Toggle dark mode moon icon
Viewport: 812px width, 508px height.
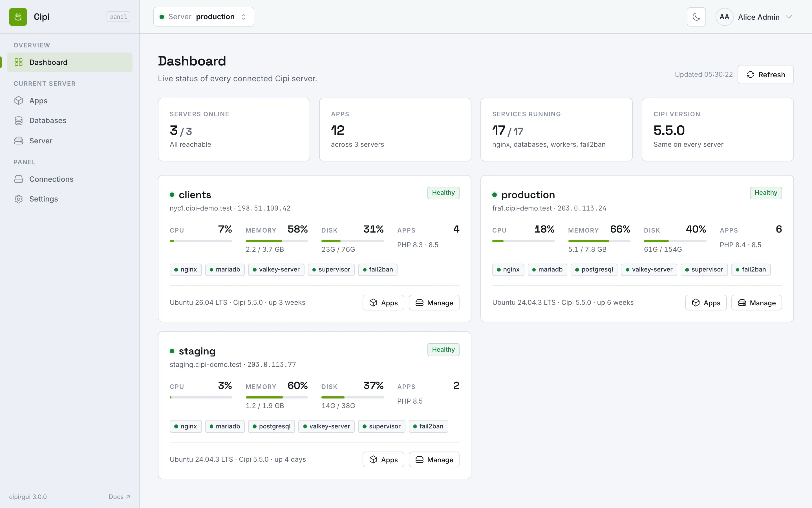pyautogui.click(x=696, y=17)
